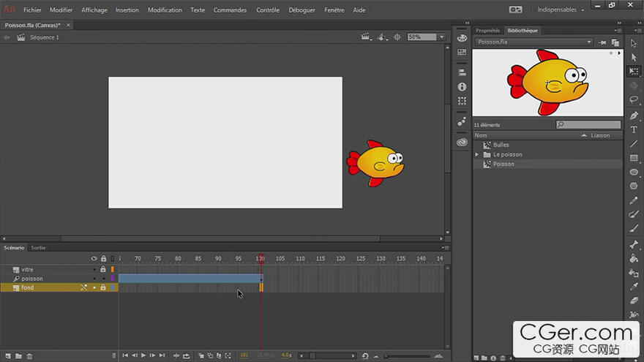Image resolution: width=644 pixels, height=362 pixels.
Task: Open the Color panel palette icon
Action: (462, 38)
